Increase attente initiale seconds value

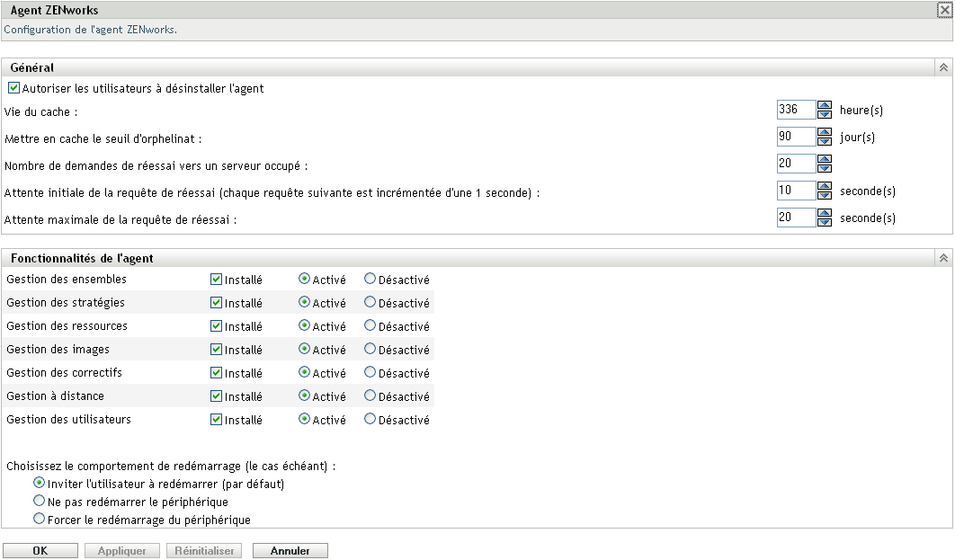click(825, 186)
